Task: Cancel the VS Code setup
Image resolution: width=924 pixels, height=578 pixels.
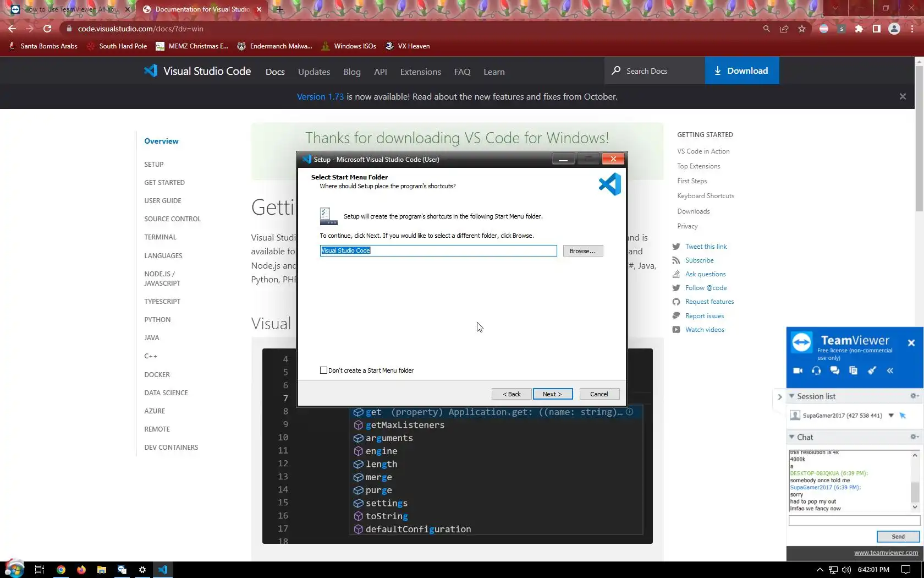Action: pos(599,394)
